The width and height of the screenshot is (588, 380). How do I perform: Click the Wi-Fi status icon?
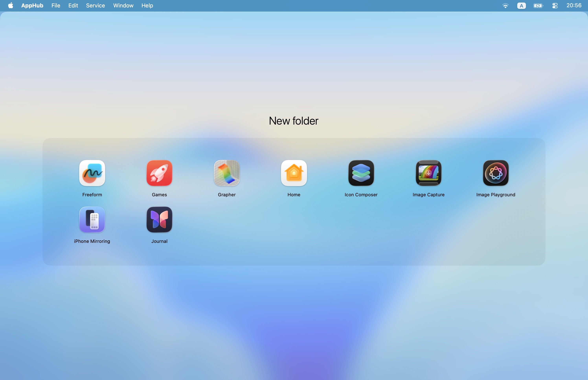[506, 6]
